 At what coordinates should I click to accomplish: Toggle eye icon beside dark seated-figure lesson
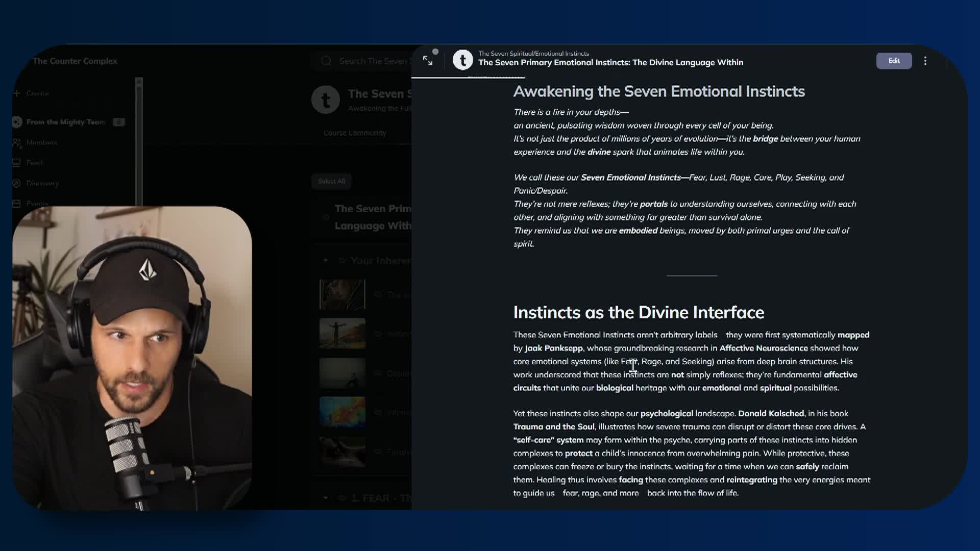pos(378,373)
